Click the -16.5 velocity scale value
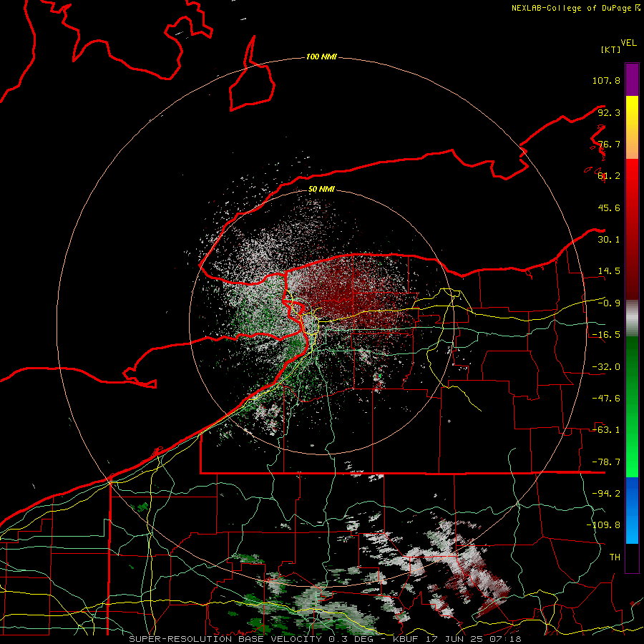Screen dimensions: 644x644 point(606,335)
